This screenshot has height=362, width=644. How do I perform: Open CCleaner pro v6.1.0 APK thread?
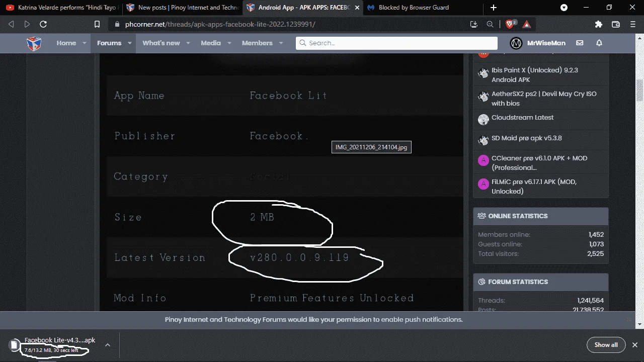[x=539, y=163]
